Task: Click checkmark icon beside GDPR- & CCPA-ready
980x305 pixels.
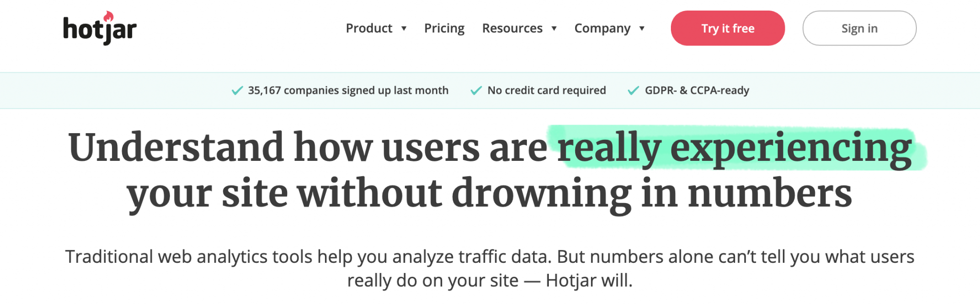Action: click(x=633, y=90)
